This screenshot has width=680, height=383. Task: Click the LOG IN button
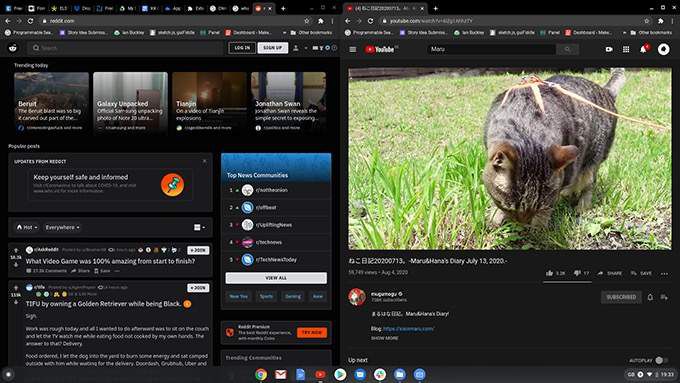click(242, 48)
